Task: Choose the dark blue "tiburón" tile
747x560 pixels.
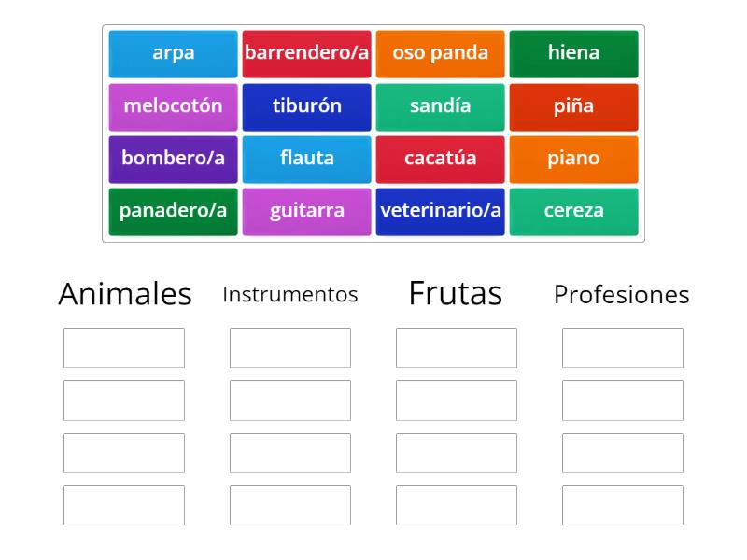Action: (306, 106)
